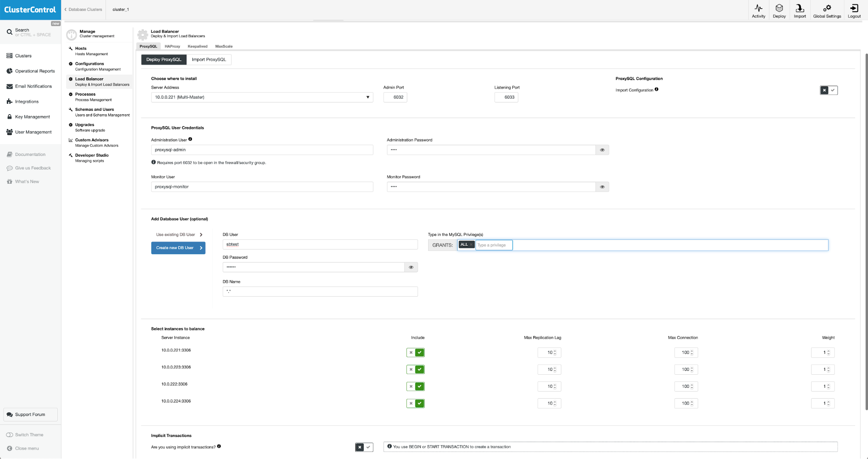Click the Search magnifier icon in sidebar

coord(10,32)
